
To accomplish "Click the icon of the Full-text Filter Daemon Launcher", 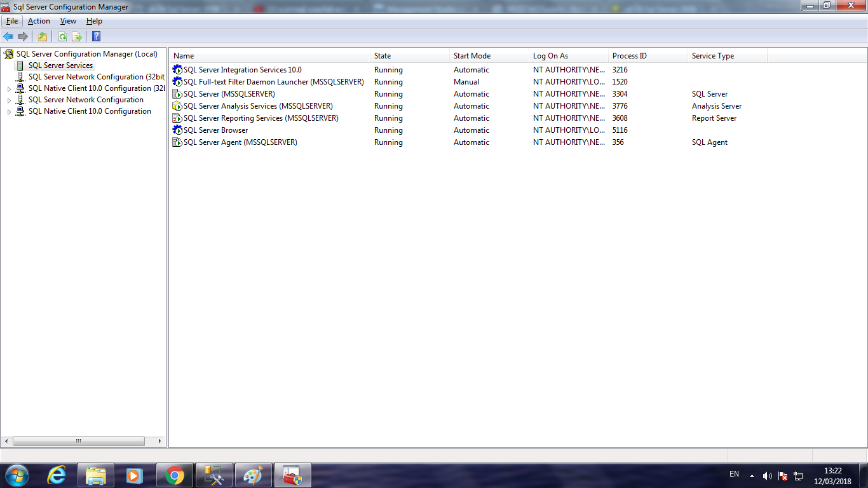I will 177,82.
